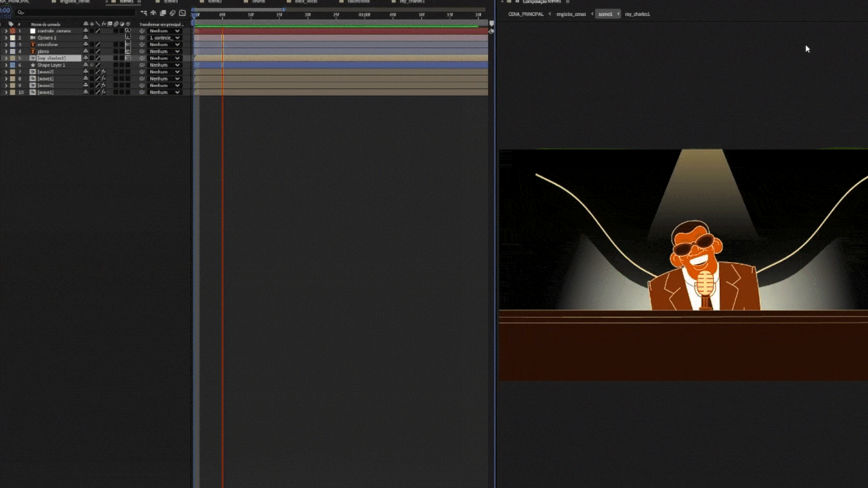The width and height of the screenshot is (868, 488).
Task: Open the Composição scene1 viewer panel menu
Action: pyautogui.click(x=567, y=2)
